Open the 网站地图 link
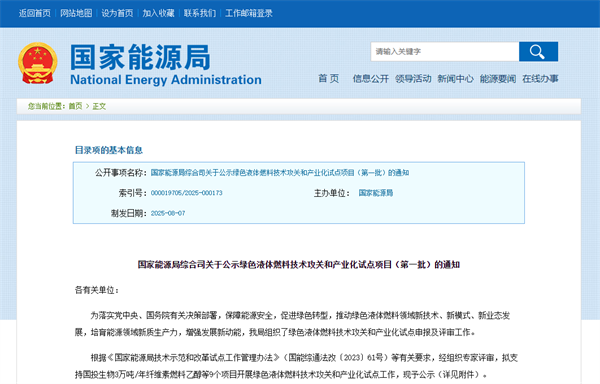The width and height of the screenshot is (600, 384). (x=76, y=13)
